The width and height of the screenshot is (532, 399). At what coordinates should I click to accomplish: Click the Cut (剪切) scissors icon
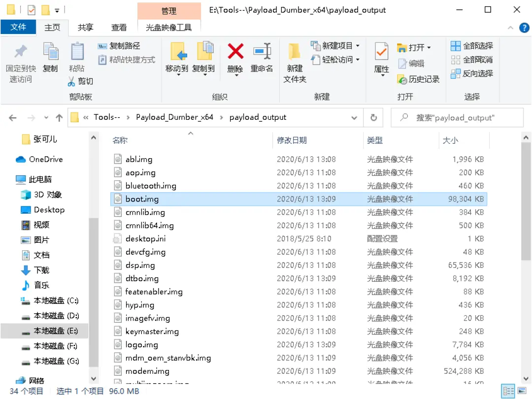[x=71, y=81]
